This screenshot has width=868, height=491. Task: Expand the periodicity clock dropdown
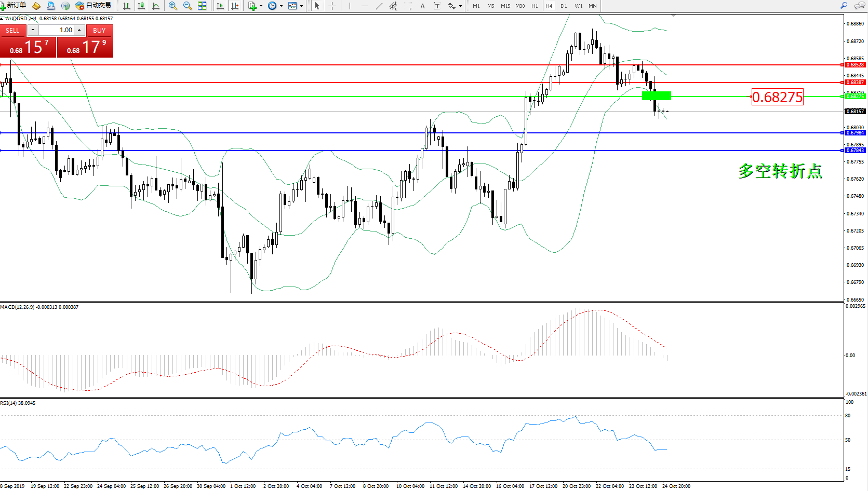tap(281, 6)
